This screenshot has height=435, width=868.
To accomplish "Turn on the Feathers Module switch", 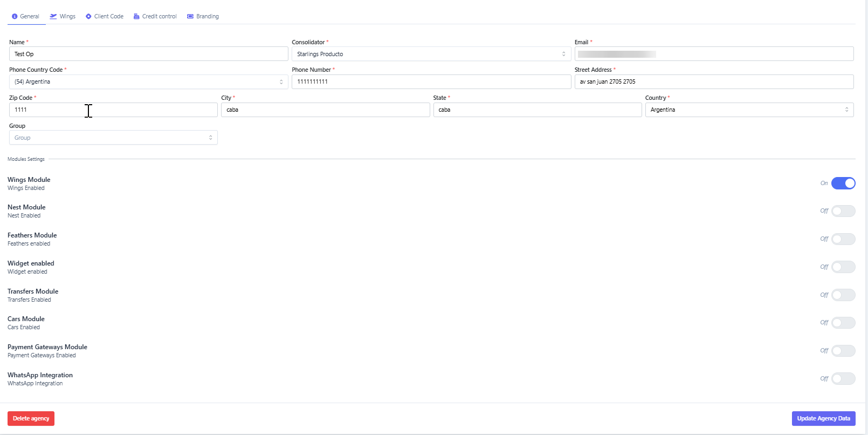I will (843, 239).
